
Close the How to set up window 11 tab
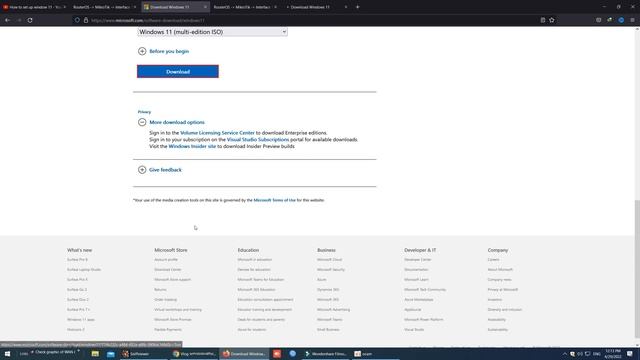(x=64, y=7)
